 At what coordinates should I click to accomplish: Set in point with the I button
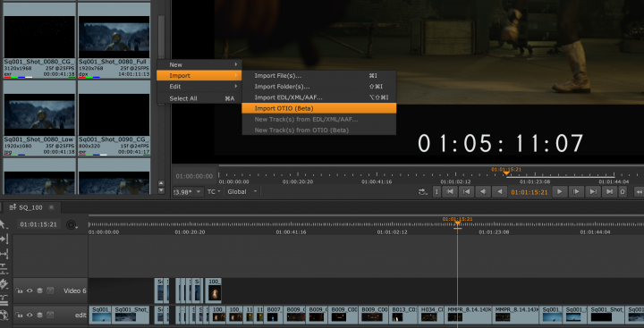437,191
